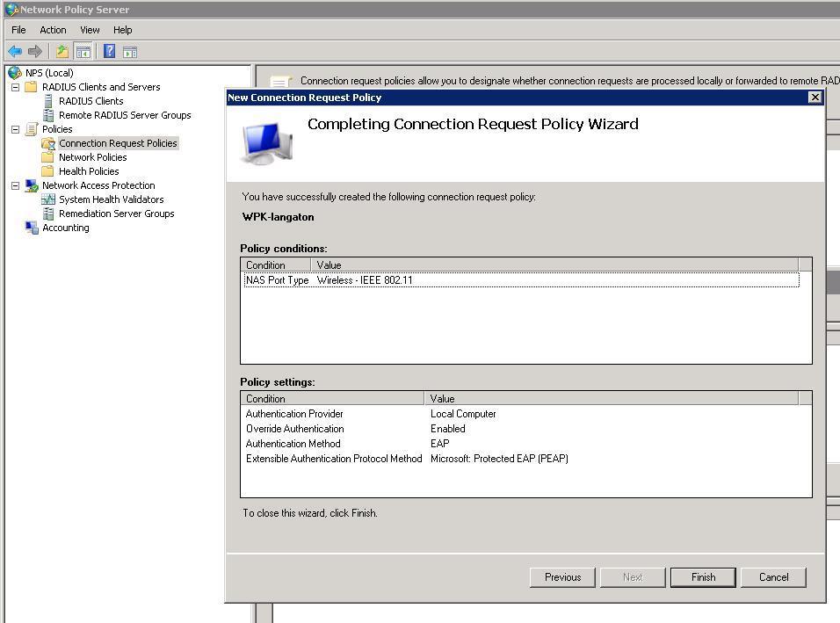Click the Local Computer value

(463, 414)
